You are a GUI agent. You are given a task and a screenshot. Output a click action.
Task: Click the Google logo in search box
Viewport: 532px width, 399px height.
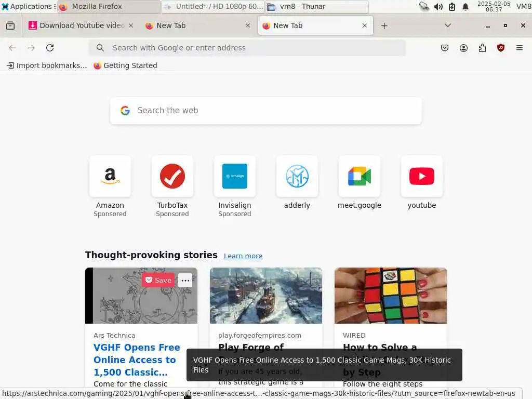point(125,111)
